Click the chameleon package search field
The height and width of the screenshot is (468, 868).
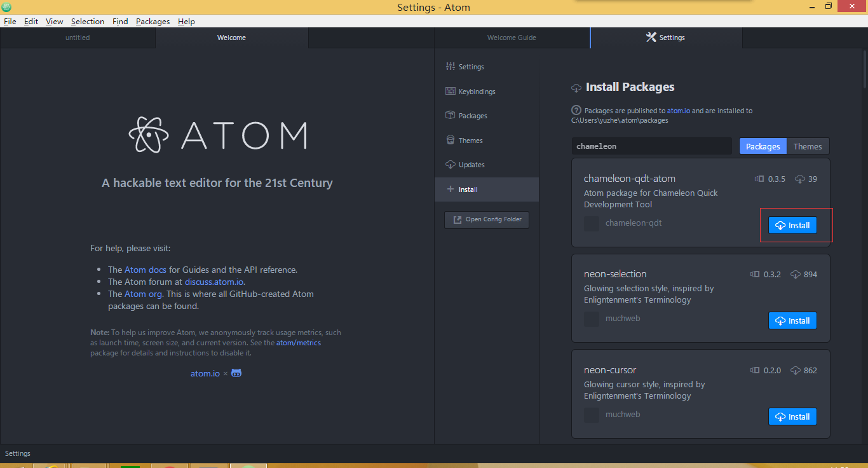tap(652, 146)
